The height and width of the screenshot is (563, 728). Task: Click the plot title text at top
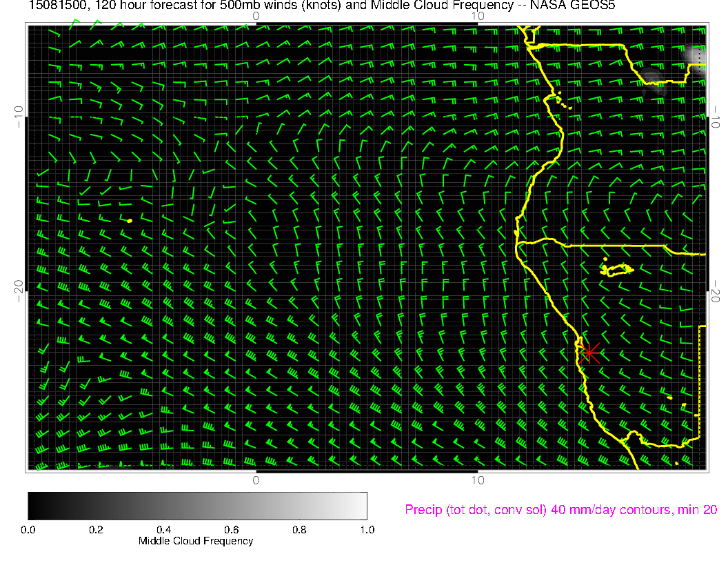click(x=322, y=5)
